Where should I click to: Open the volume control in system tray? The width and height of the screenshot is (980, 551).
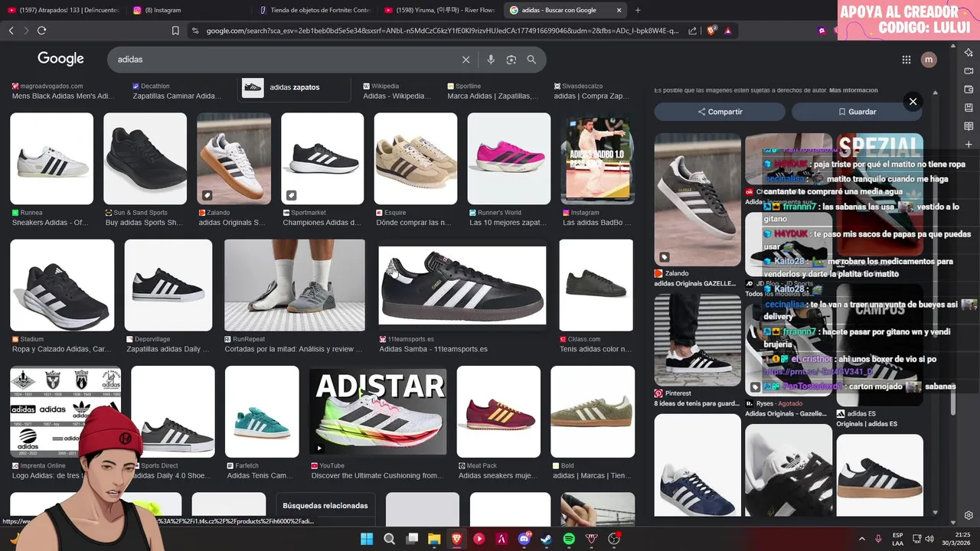click(x=929, y=539)
